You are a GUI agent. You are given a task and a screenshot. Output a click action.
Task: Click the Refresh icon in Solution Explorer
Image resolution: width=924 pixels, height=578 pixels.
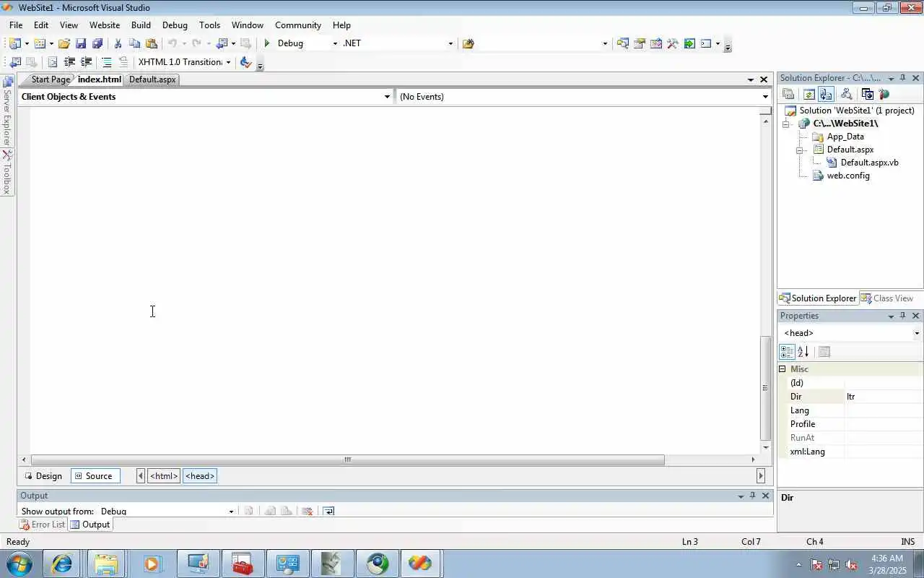tap(809, 94)
